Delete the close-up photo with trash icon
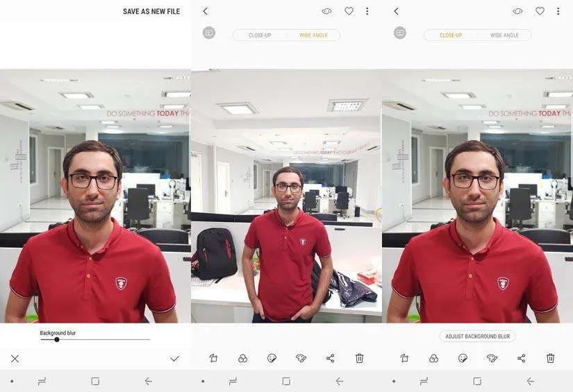The width and height of the screenshot is (573, 392). tap(550, 358)
